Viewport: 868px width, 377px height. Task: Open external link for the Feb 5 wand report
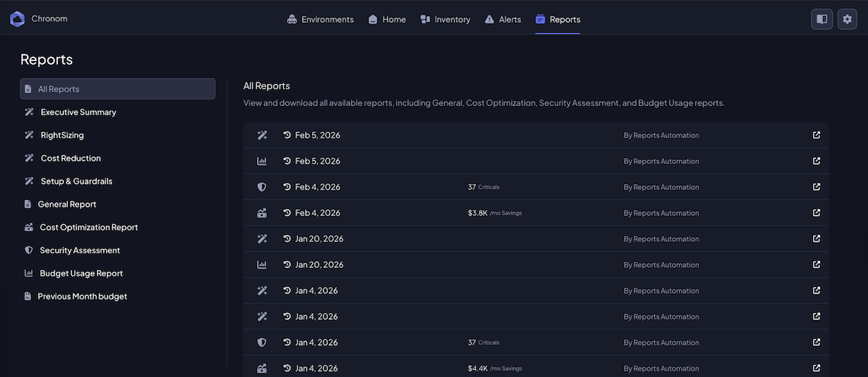point(817,135)
